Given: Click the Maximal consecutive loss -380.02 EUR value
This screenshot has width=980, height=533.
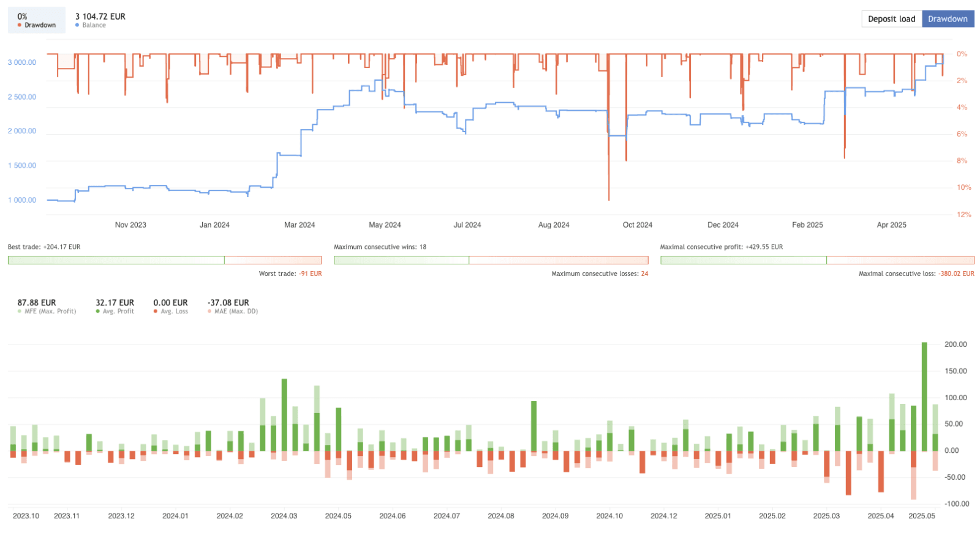Looking at the screenshot, I should click(956, 274).
